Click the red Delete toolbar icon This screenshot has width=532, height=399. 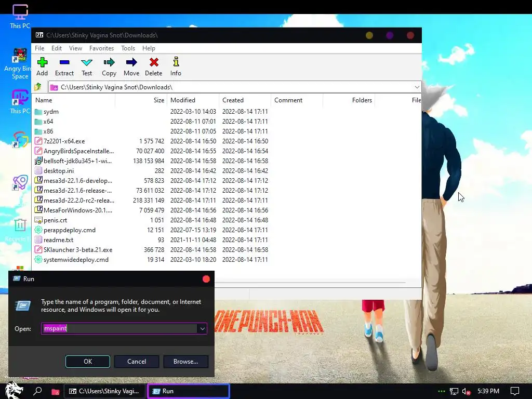click(154, 66)
